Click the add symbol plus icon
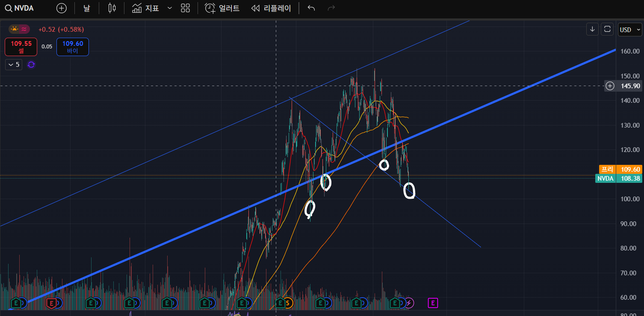The height and width of the screenshot is (316, 644). [x=62, y=8]
